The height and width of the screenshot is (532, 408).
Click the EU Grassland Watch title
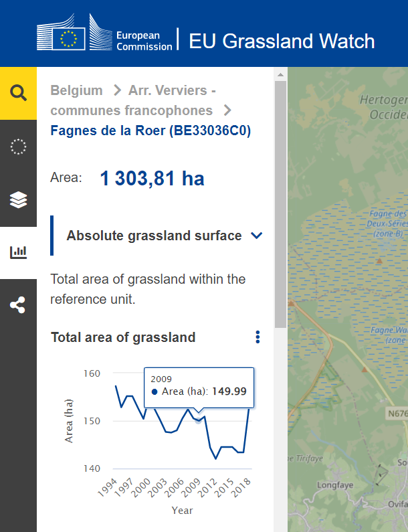pos(282,41)
